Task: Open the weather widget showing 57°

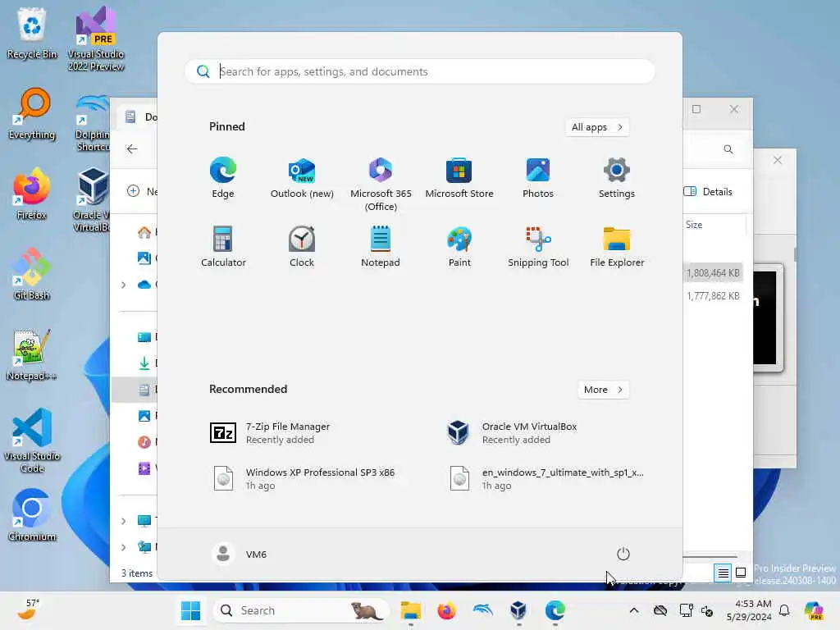Action: (29, 609)
